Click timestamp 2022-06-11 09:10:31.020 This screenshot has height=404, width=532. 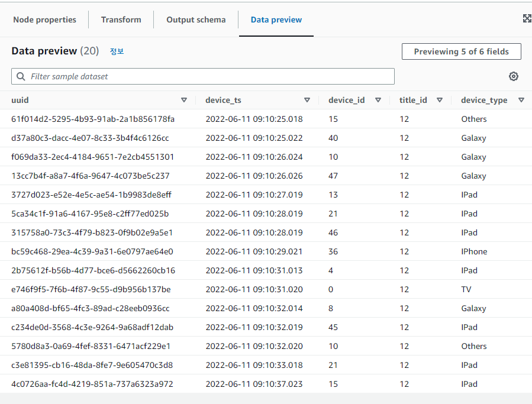pos(254,289)
